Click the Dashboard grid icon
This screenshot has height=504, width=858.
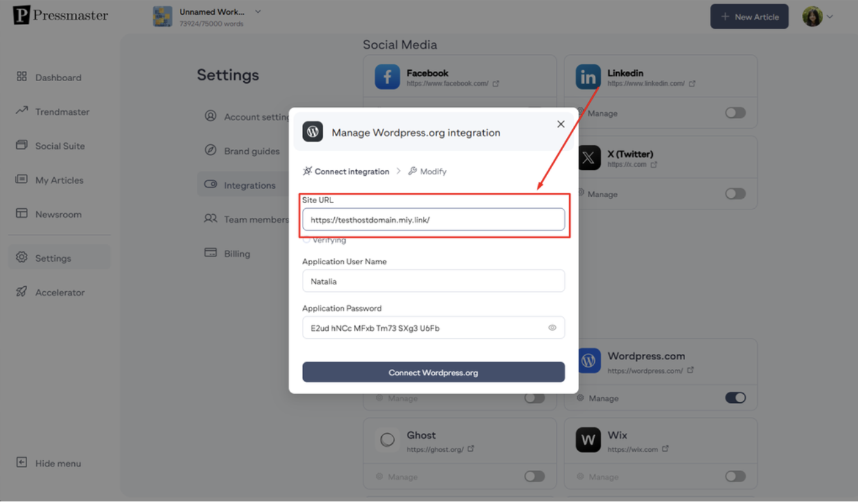point(22,77)
